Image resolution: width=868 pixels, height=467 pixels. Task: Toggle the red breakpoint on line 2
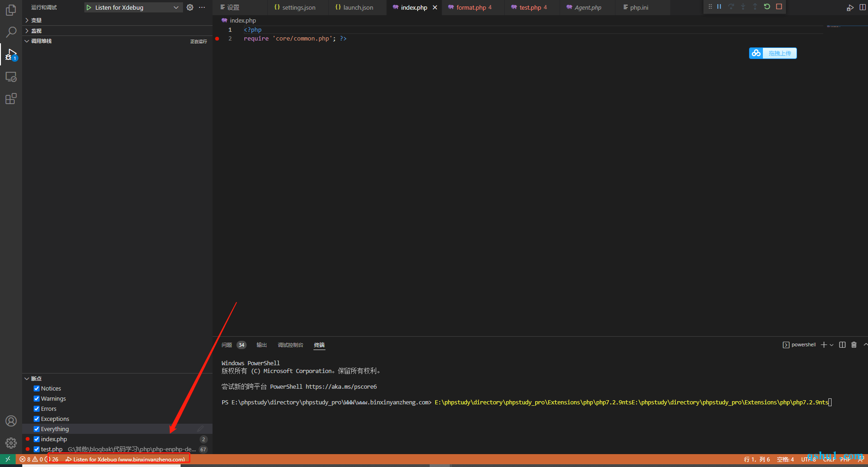217,39
